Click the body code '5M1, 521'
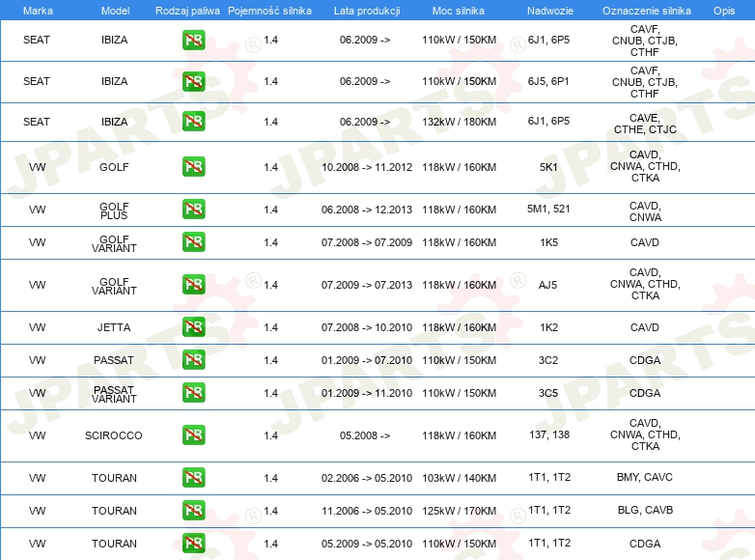 548,209
